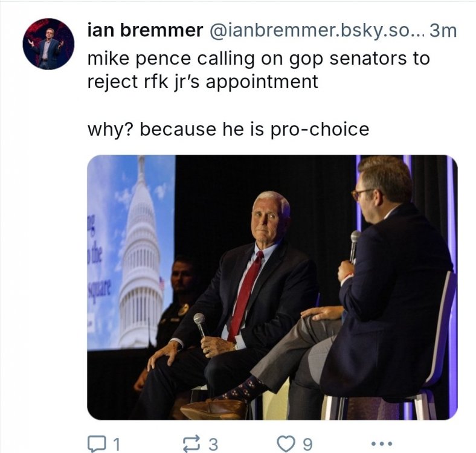Open the @ianbremmer.bsky.so... handle link
This screenshot has height=453, width=476.
pos(315,31)
